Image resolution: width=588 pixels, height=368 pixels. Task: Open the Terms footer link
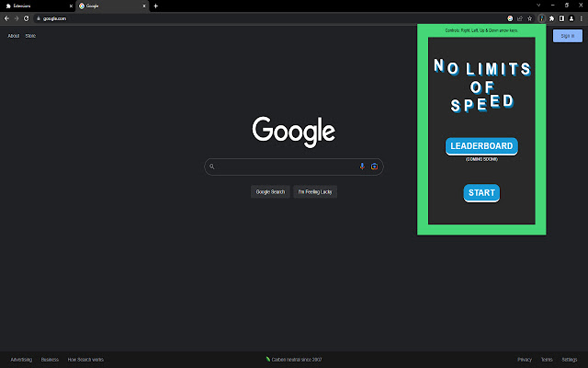[x=547, y=360]
